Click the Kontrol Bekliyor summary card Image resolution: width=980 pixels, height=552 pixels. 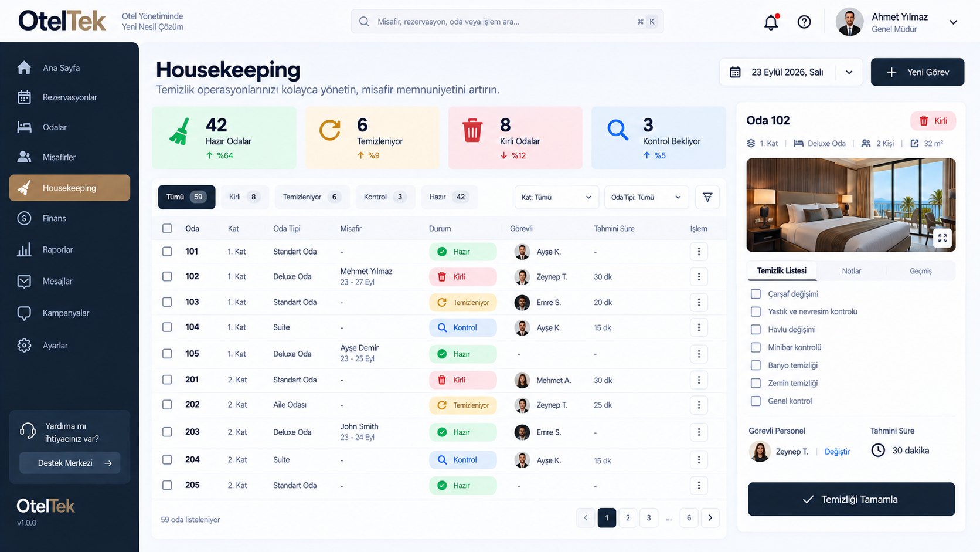(658, 138)
